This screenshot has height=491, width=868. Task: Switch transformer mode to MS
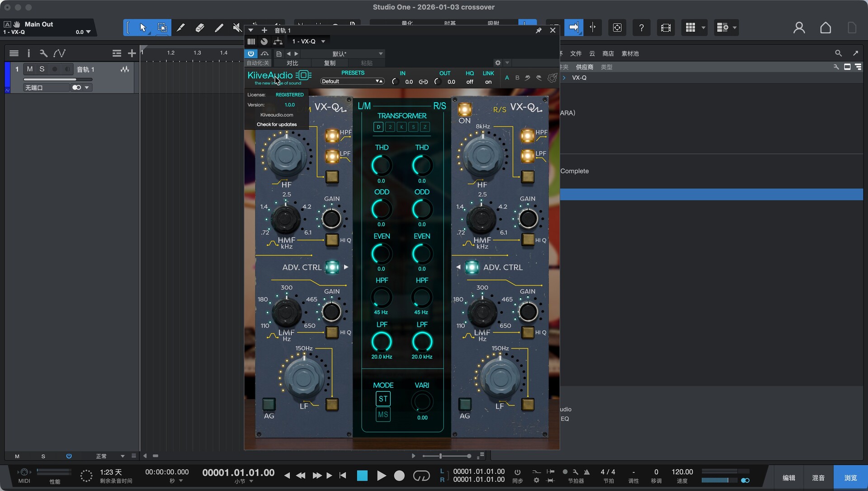[383, 415]
